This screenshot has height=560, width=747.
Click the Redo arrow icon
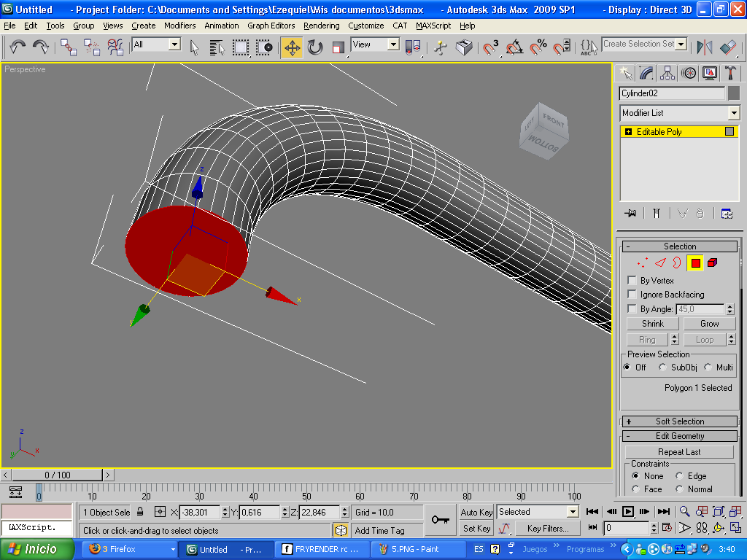tap(41, 47)
